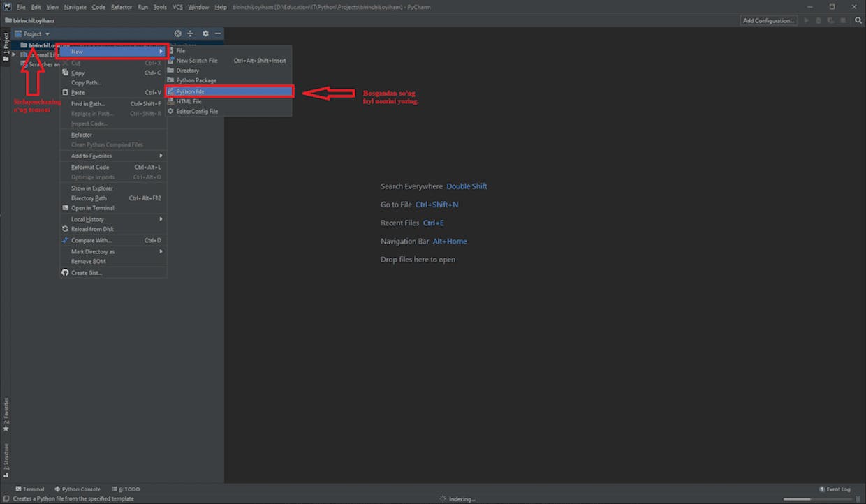Open the 6: TODO tab
866x504 pixels.
pos(124,489)
